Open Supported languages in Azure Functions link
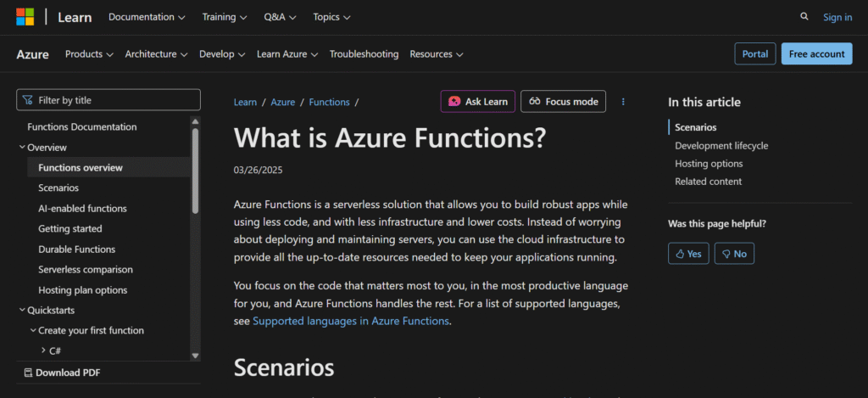868x398 pixels. coord(351,321)
